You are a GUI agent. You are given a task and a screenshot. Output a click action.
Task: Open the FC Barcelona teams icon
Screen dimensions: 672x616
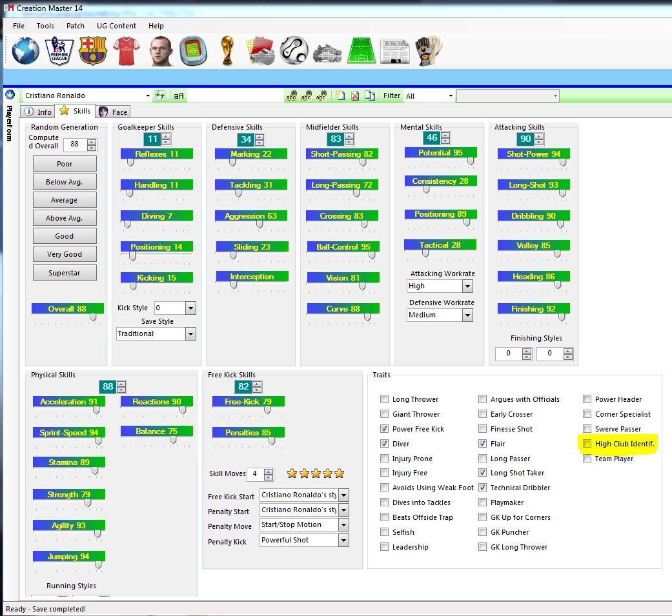[x=92, y=50]
